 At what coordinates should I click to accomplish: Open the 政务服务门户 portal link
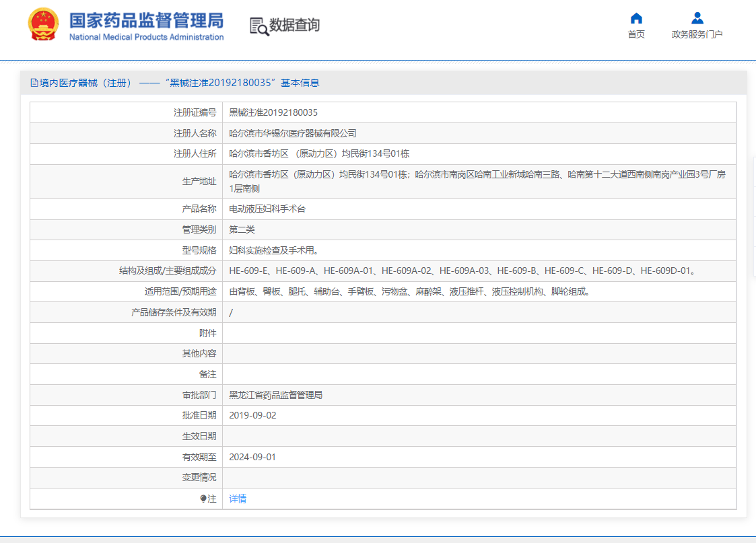[x=696, y=34]
